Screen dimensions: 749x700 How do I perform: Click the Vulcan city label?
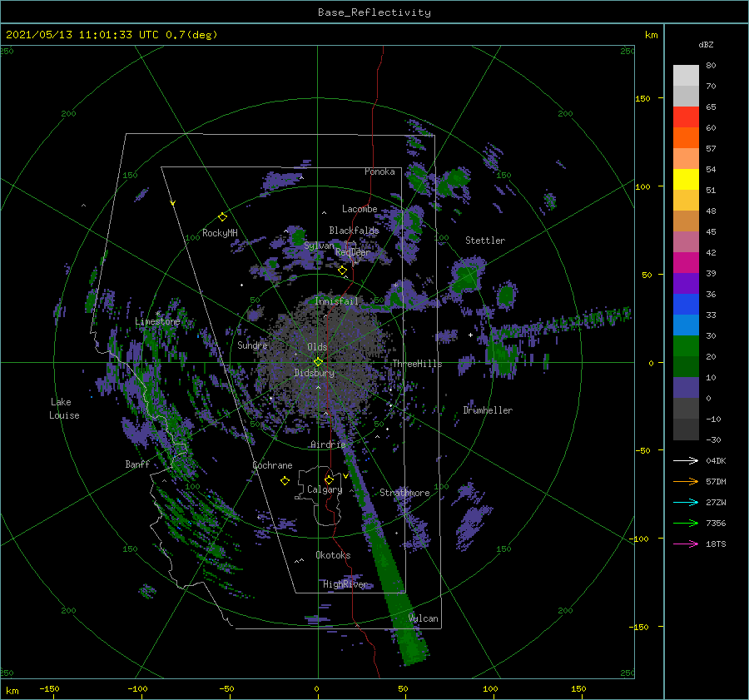(x=424, y=618)
